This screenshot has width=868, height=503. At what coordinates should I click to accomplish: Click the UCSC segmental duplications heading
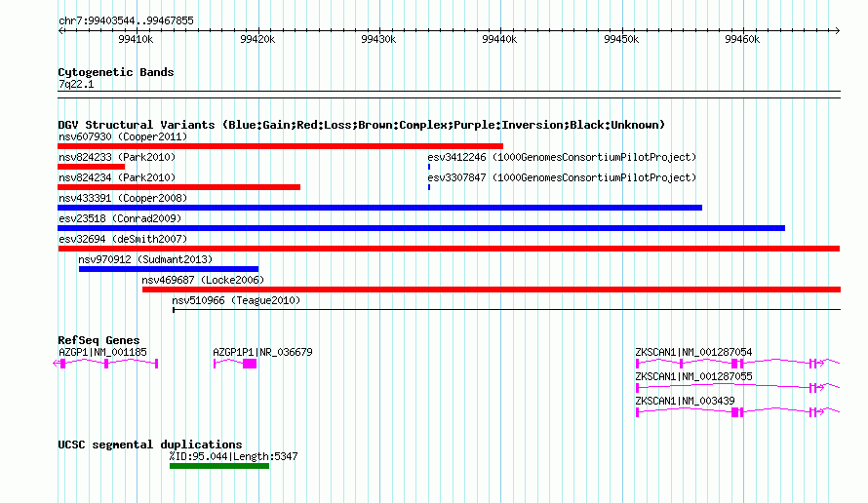[150, 445]
